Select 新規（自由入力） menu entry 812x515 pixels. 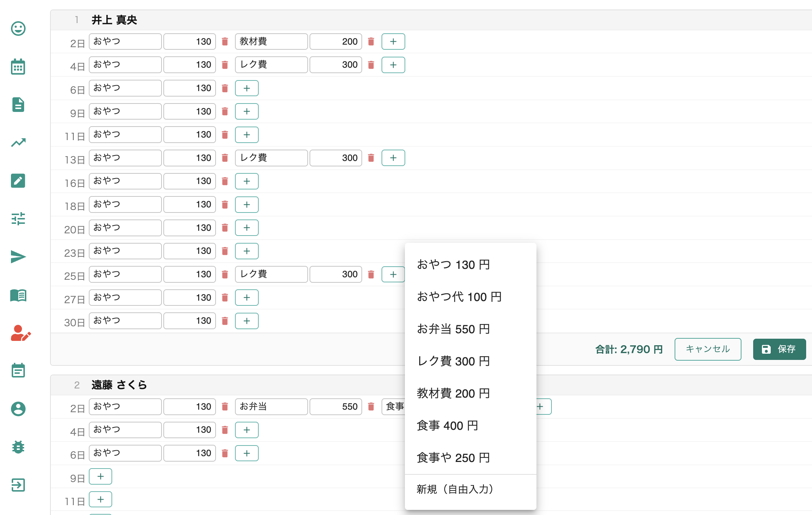(x=455, y=489)
